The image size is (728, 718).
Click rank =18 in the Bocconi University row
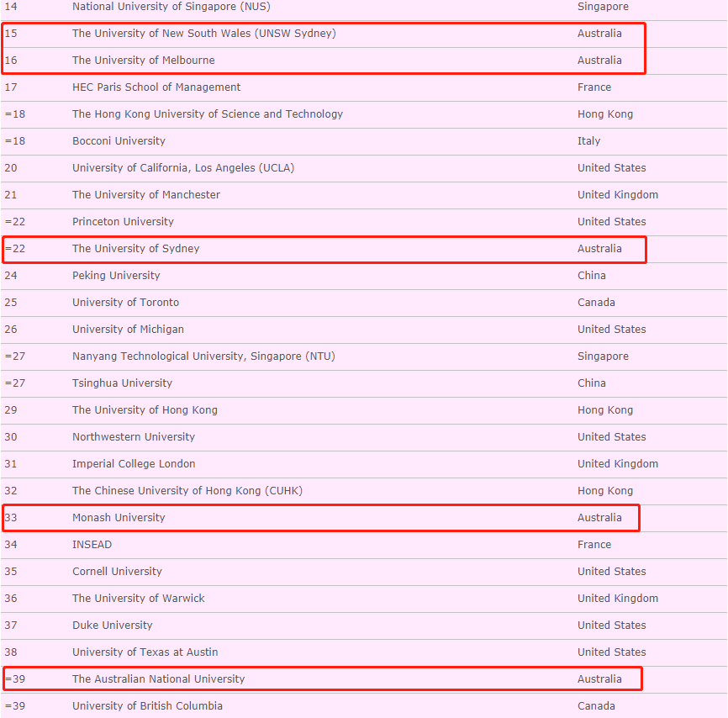pyautogui.click(x=15, y=141)
